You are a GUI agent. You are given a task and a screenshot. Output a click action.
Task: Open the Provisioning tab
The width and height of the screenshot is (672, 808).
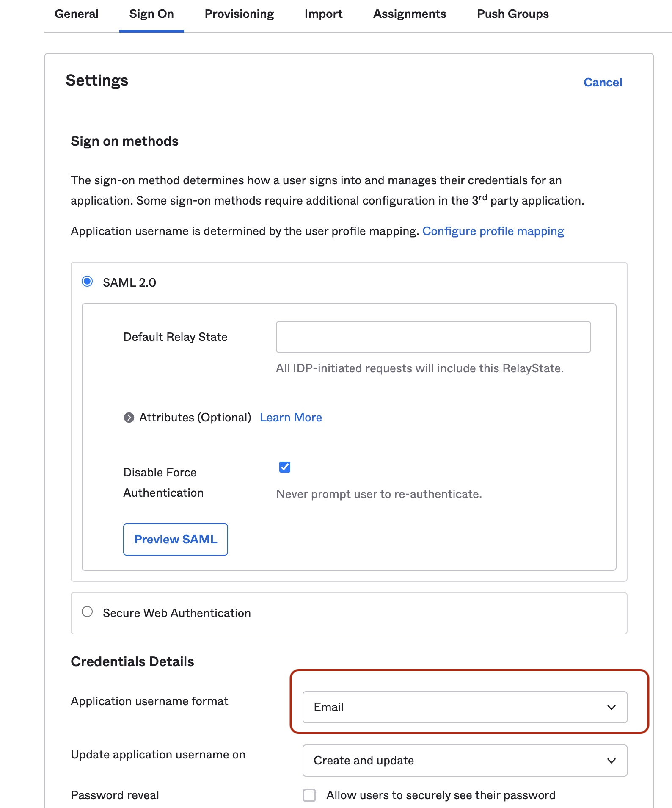click(x=239, y=14)
